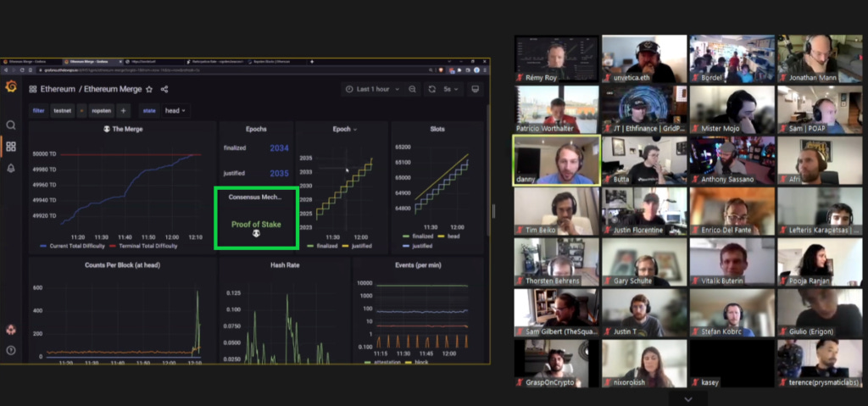Add a filter with the plus button
This screenshot has height=406, width=868.
point(124,111)
